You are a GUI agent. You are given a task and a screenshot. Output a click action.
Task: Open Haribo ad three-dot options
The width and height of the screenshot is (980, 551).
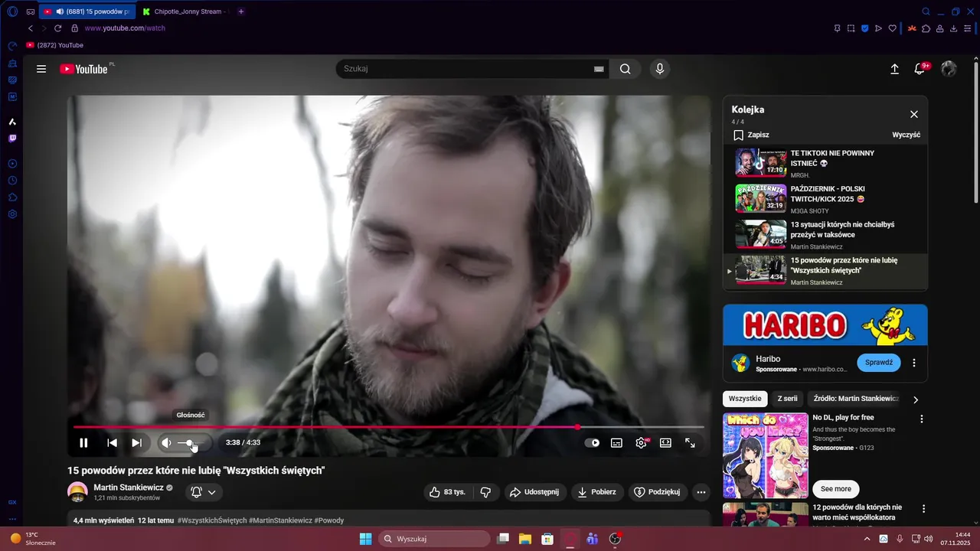click(913, 363)
